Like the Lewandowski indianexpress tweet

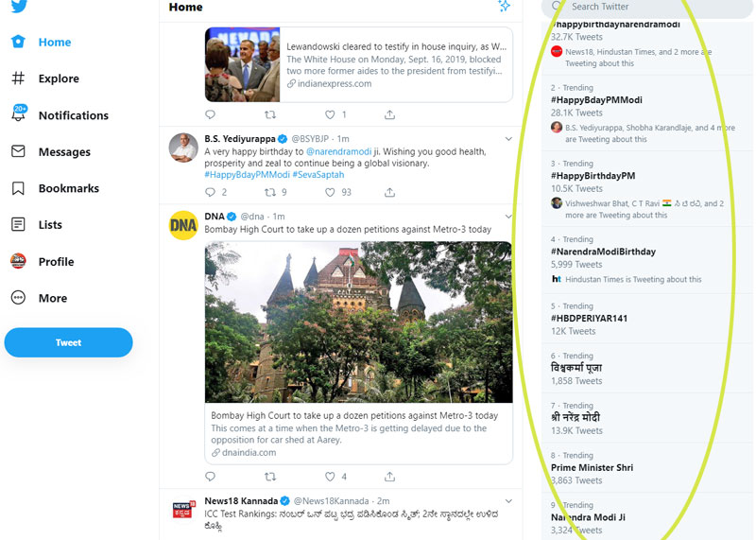tap(330, 114)
